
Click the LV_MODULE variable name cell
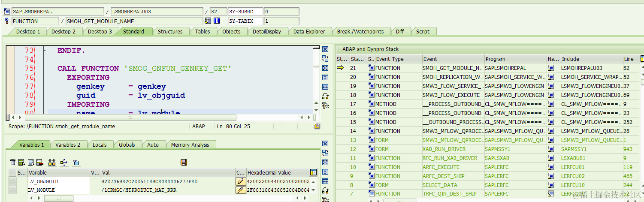tap(58, 190)
